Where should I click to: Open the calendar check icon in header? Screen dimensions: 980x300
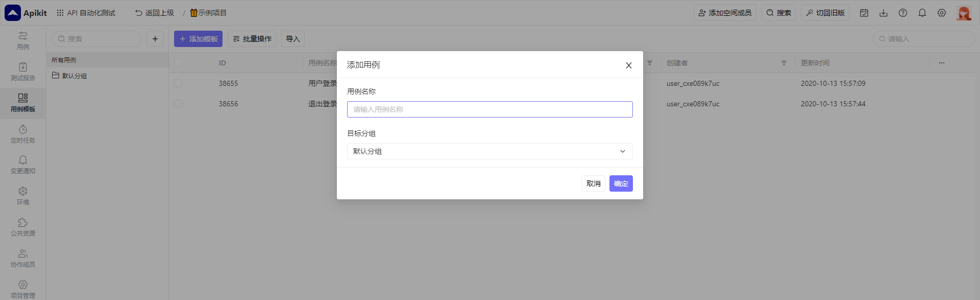864,13
